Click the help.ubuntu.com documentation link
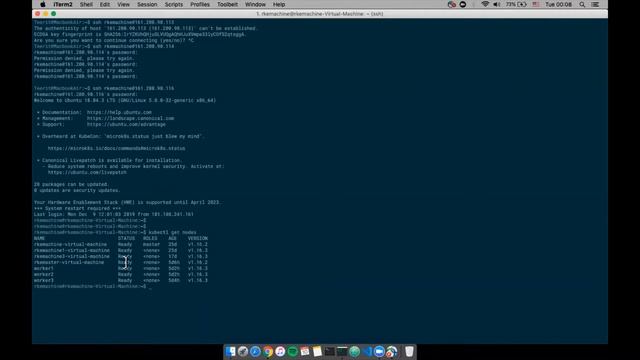640x360 pixels. (119, 112)
